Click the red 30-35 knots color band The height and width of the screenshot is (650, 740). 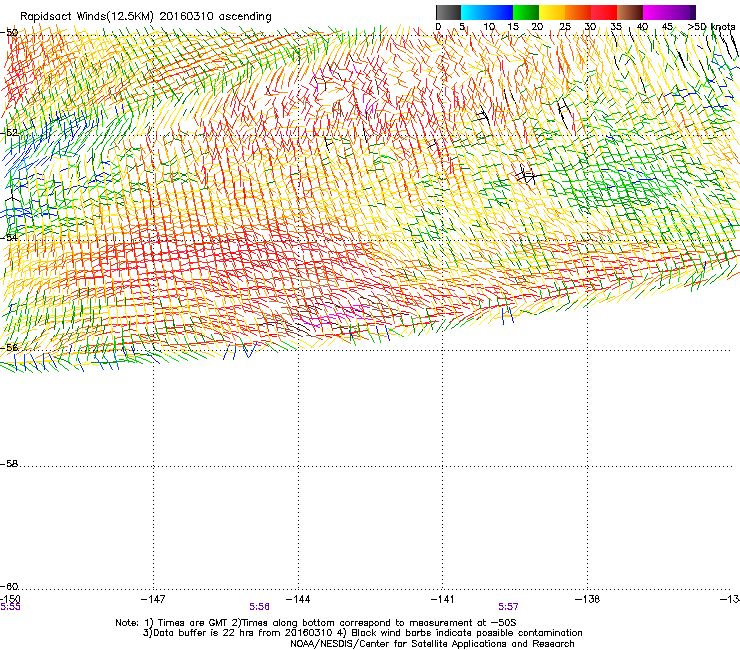604,12
